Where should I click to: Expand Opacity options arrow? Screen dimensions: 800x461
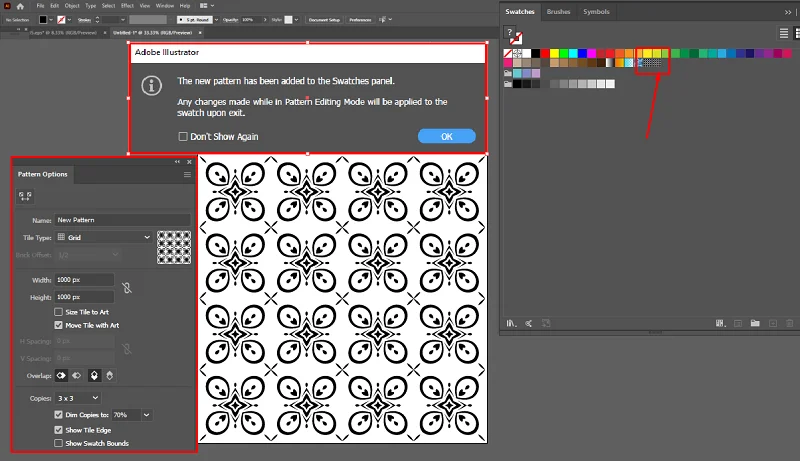pyautogui.click(x=265, y=19)
